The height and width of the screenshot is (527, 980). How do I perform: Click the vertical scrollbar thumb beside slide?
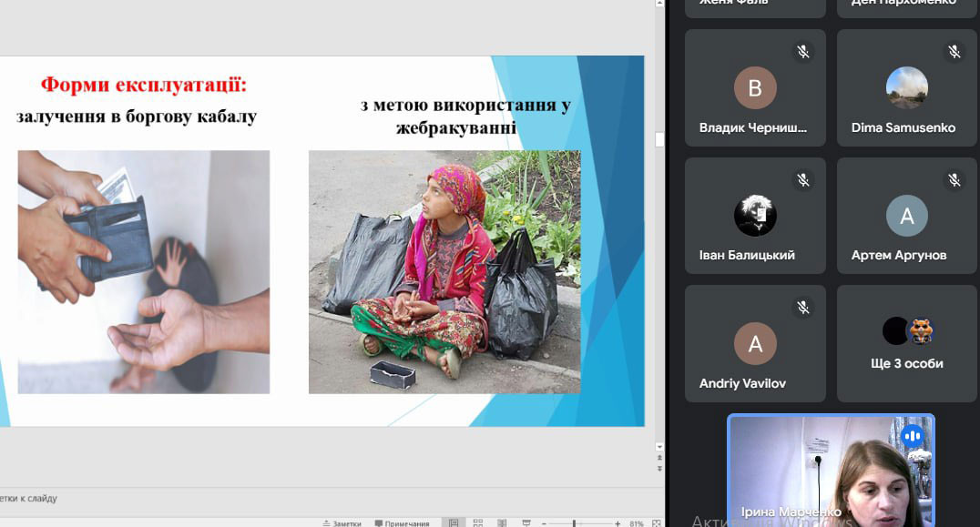point(659,139)
